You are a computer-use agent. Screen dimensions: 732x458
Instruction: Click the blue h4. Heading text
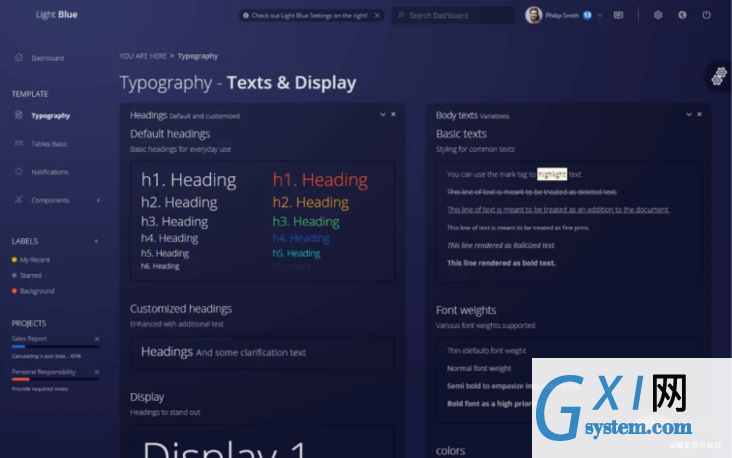pos(301,238)
